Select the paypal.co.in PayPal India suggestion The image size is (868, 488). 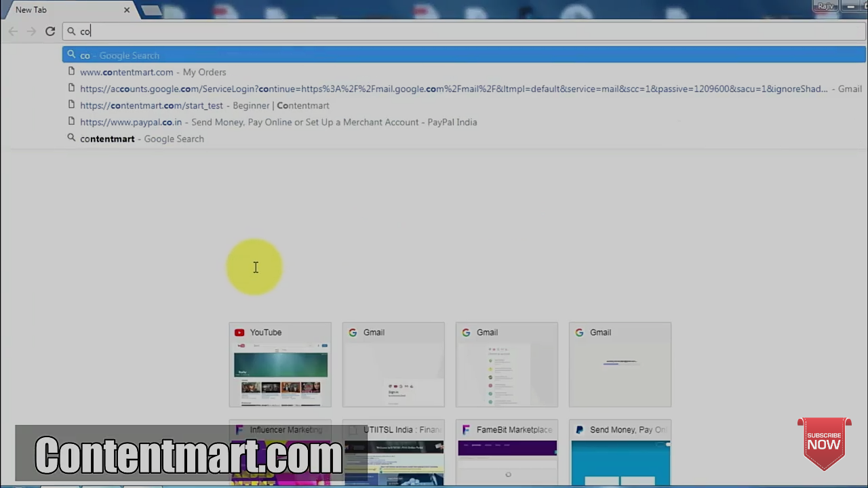(x=464, y=122)
